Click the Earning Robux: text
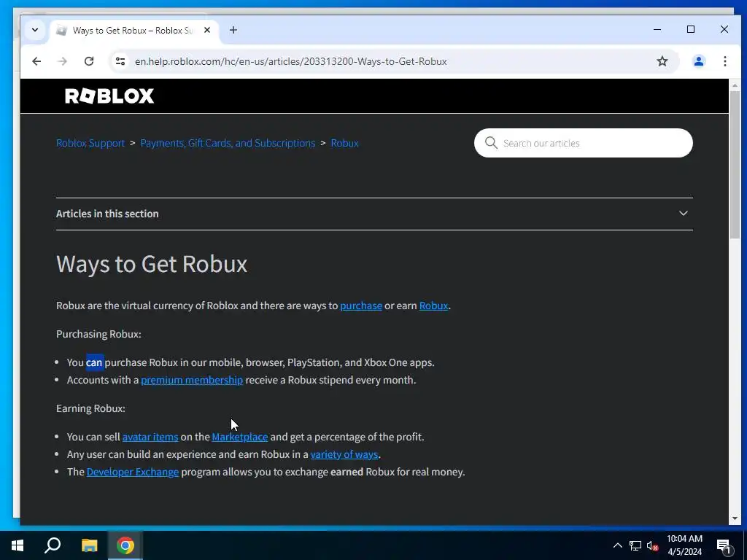Image resolution: width=747 pixels, height=560 pixels. coord(90,408)
